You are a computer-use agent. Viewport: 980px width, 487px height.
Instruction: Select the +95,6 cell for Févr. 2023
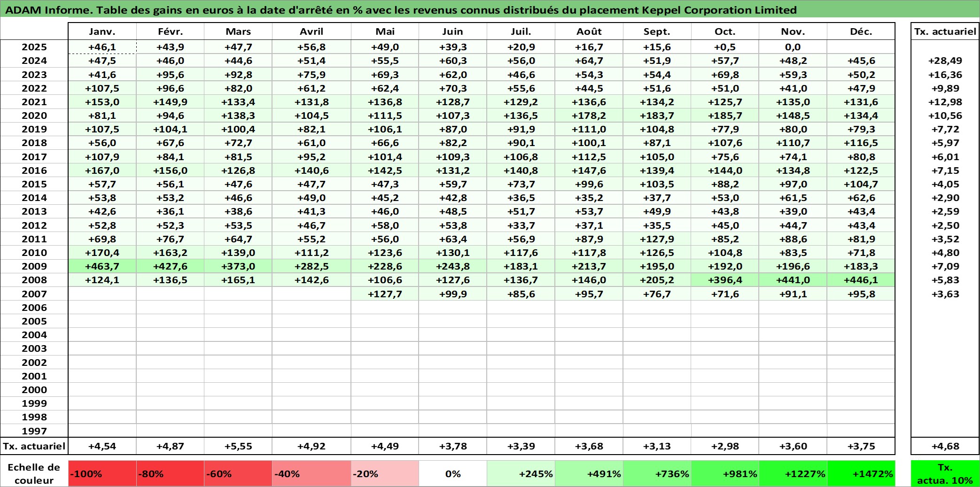click(170, 75)
